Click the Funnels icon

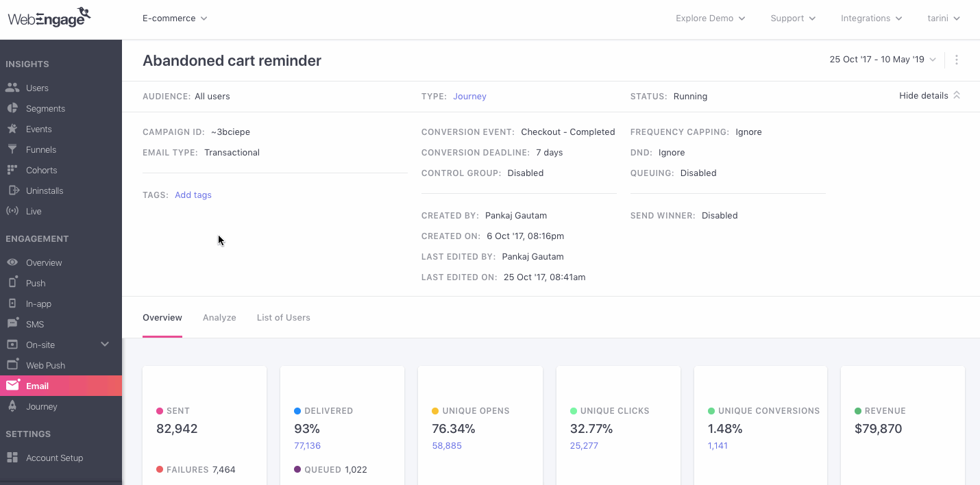12,149
